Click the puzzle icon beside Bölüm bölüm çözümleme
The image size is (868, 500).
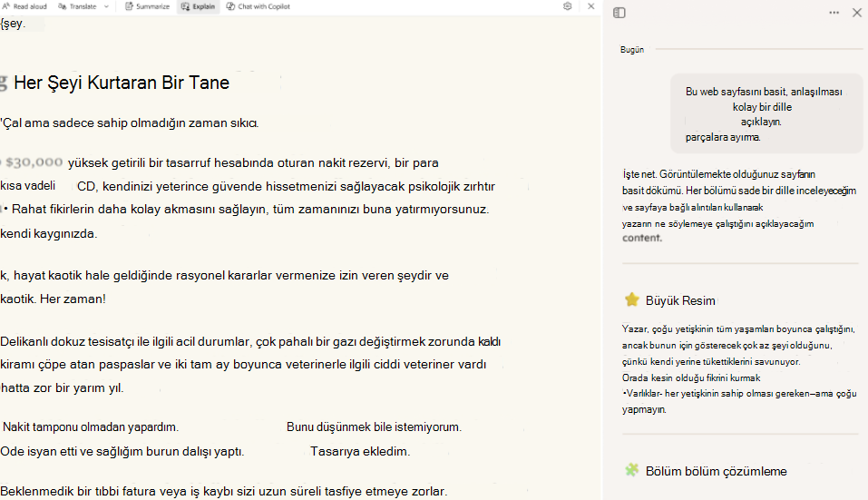(x=631, y=470)
